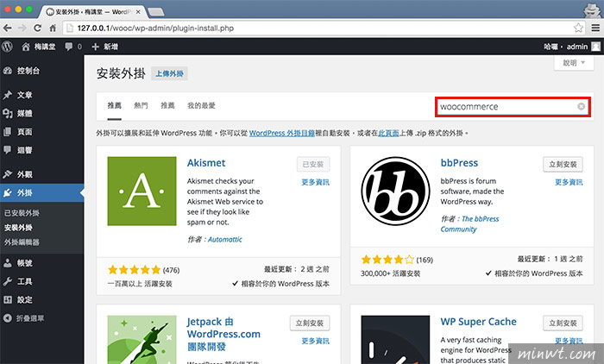The image size is (604, 364).
Task: Open The bbPress Community author link
Action: click(x=469, y=224)
